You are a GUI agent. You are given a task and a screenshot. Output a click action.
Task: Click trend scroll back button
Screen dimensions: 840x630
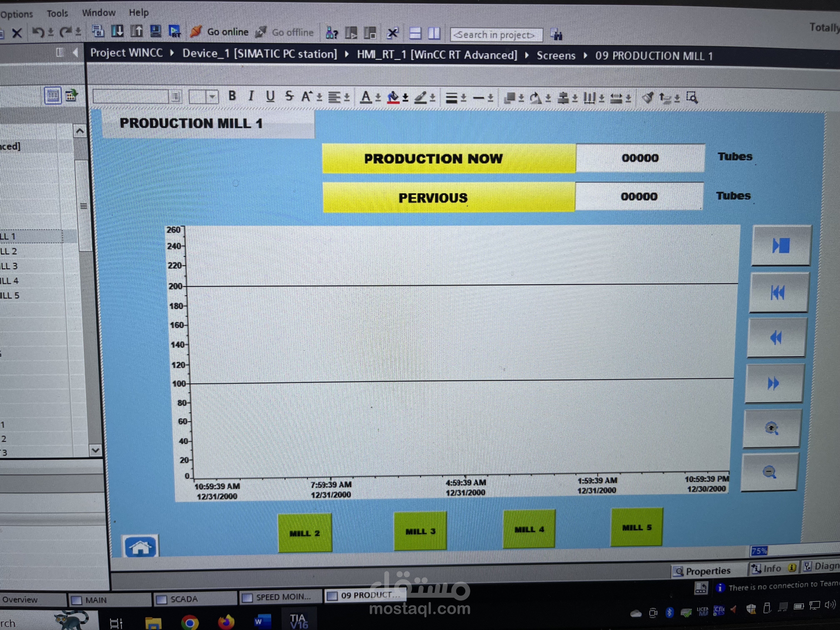coord(776,337)
